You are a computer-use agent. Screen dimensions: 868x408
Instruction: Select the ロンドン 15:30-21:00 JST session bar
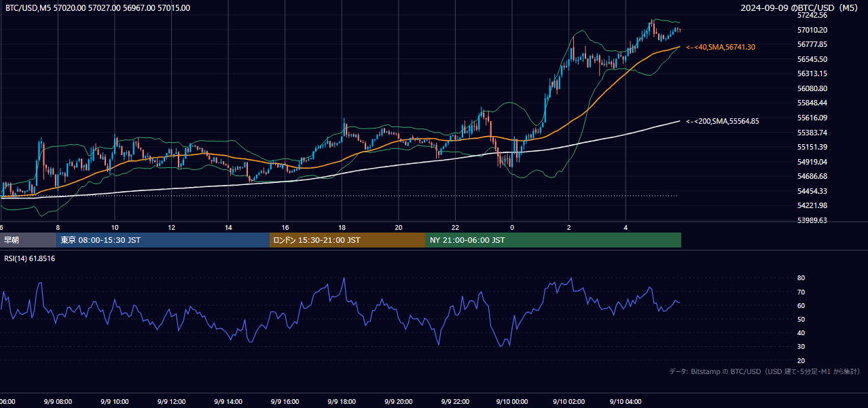click(348, 240)
